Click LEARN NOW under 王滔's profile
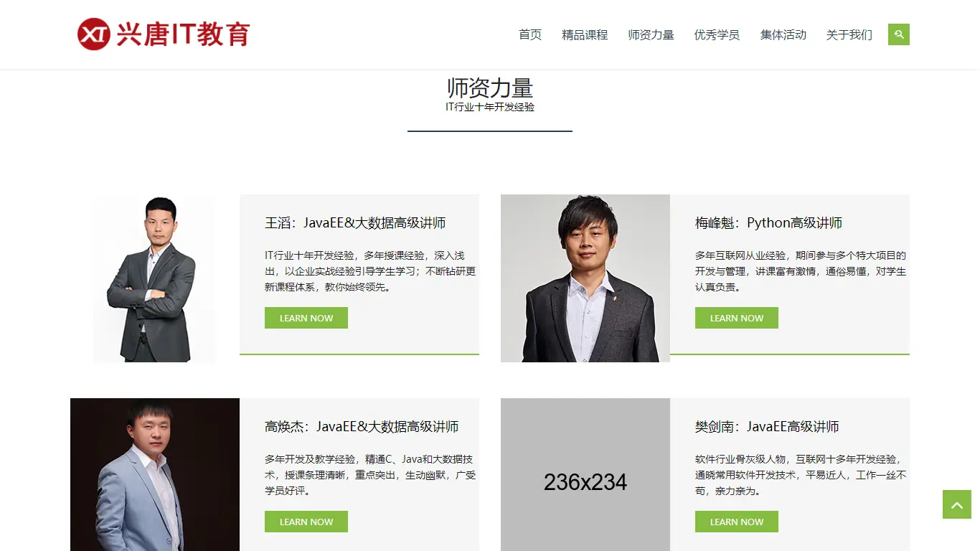 [306, 318]
